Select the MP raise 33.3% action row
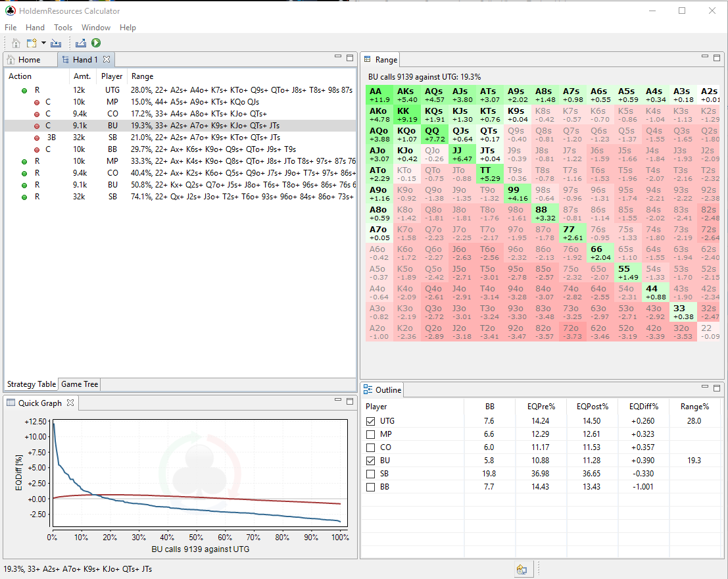The image size is (728, 579). [x=180, y=161]
